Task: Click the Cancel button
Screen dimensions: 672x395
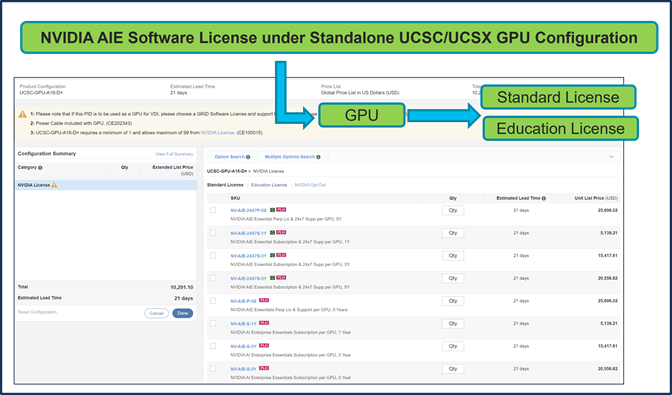Action: [156, 313]
